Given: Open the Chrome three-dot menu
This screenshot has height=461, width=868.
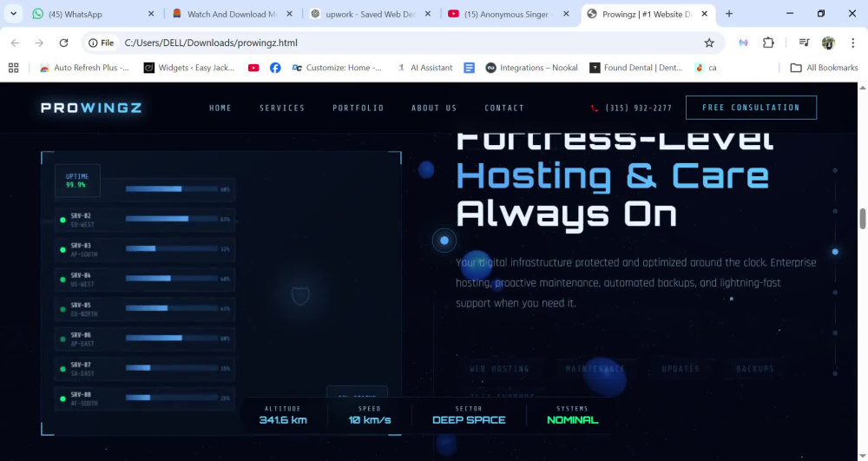Looking at the screenshot, I should tap(852, 43).
